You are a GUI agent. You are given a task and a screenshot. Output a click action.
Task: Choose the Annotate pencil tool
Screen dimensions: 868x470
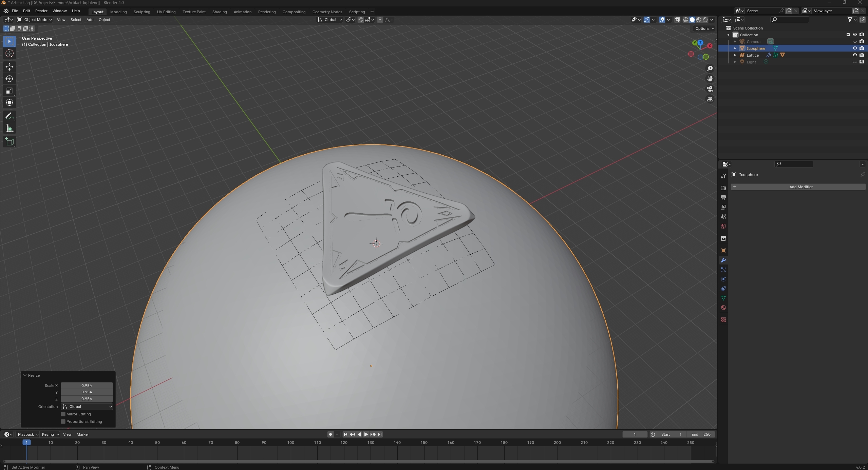[10, 116]
